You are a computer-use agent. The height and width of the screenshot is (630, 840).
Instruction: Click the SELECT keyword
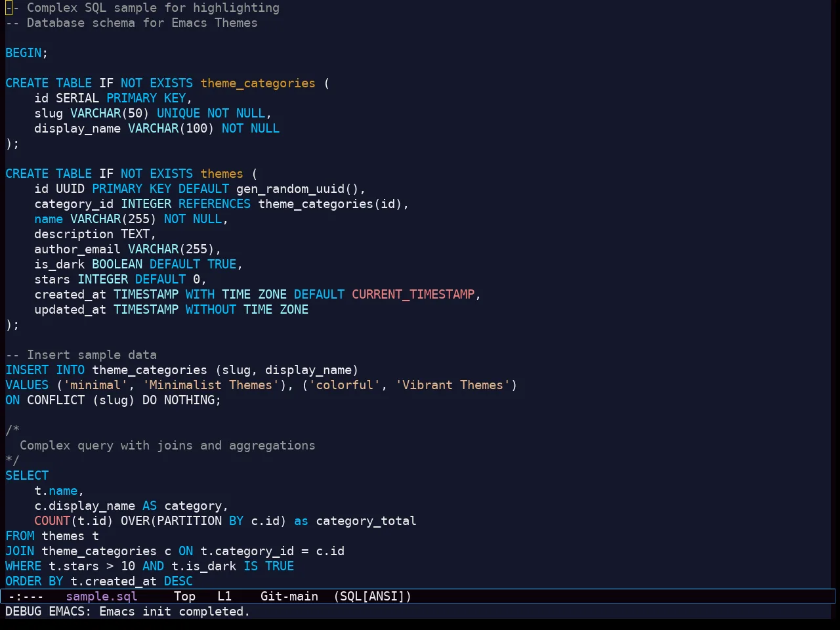click(27, 476)
